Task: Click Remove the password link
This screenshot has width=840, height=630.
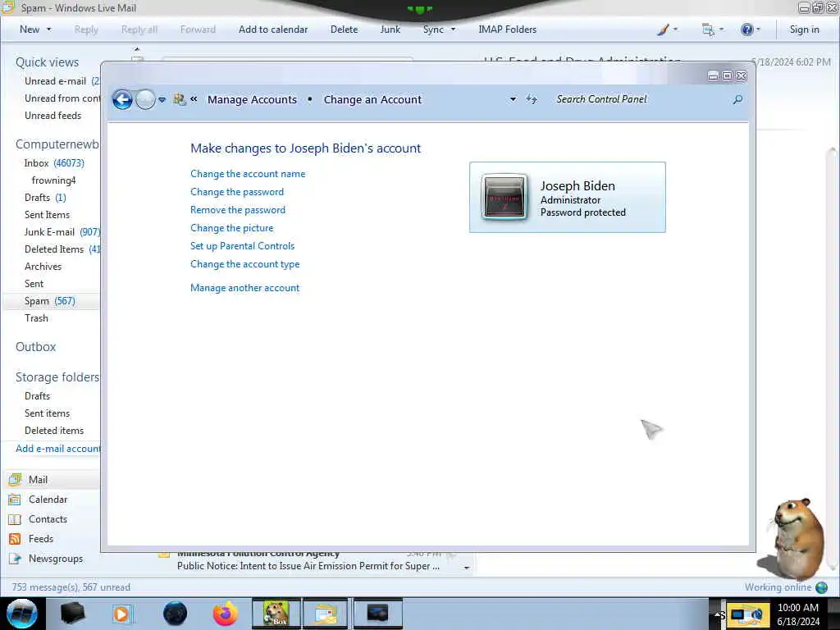Action: point(238,210)
